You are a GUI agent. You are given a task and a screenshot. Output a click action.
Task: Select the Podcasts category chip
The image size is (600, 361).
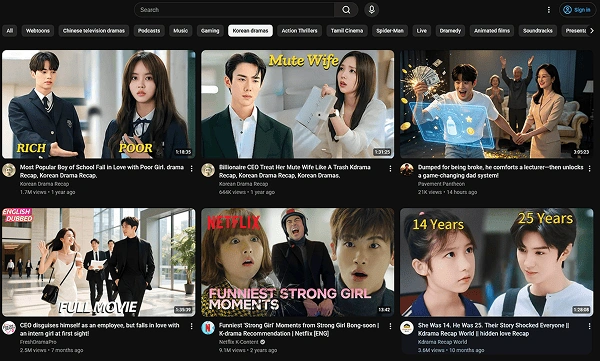[149, 31]
